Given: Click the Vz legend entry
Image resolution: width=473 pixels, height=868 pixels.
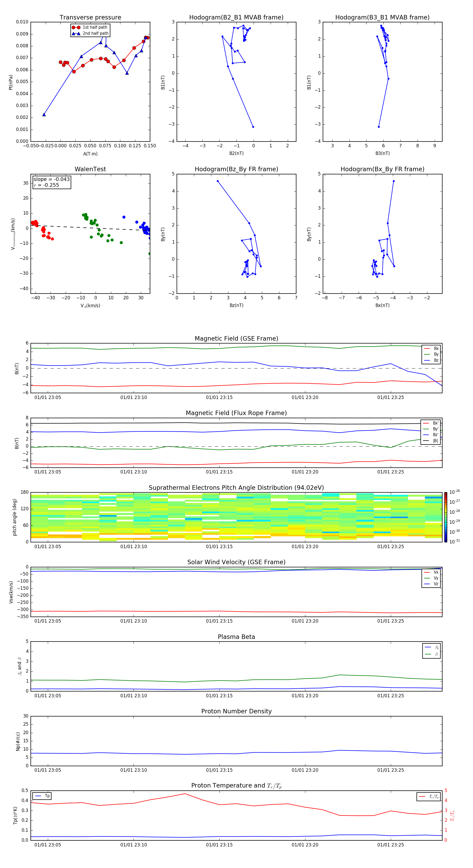Looking at the screenshot, I should (x=431, y=584).
